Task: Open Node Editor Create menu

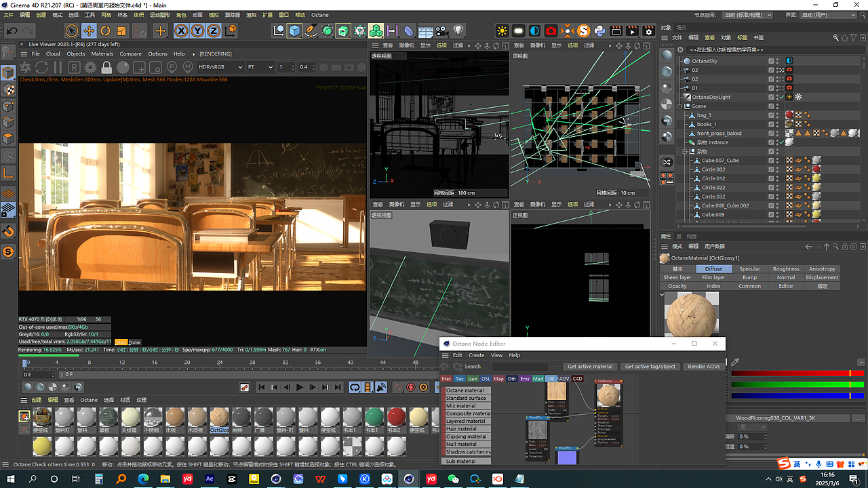Action: point(477,355)
